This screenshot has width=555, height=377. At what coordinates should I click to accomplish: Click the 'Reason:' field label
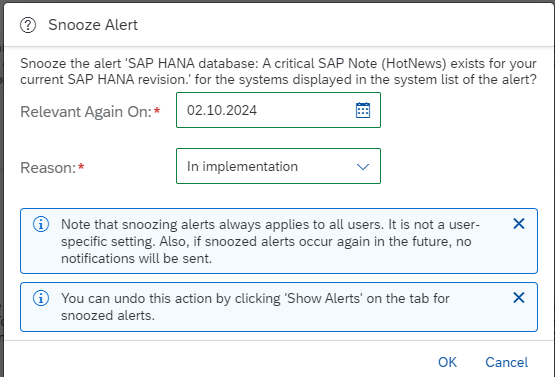click(x=48, y=167)
